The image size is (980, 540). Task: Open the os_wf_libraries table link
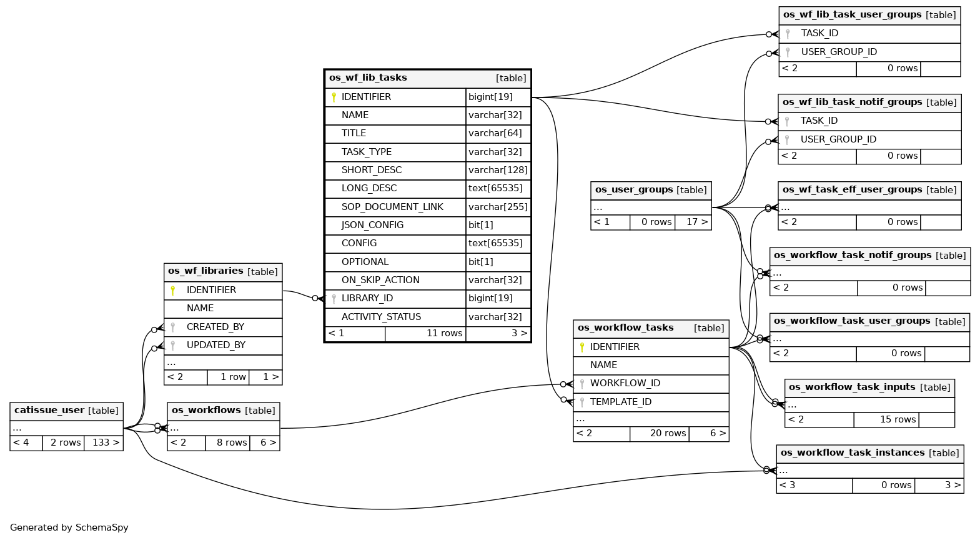pos(224,272)
